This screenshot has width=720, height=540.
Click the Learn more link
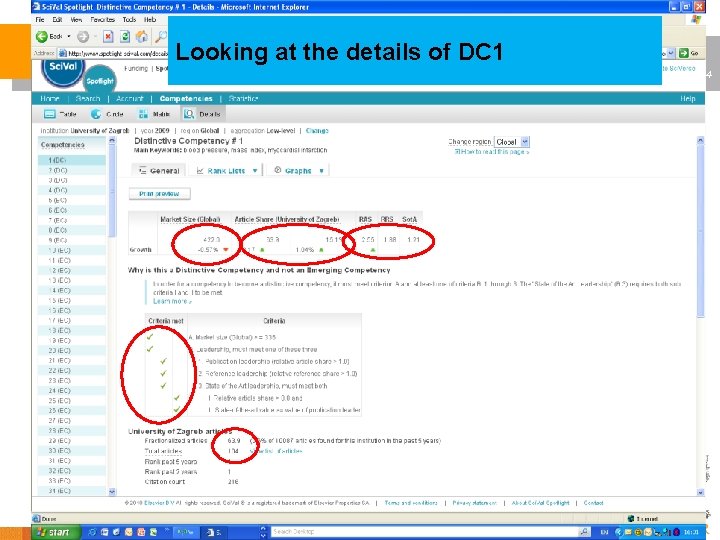pyautogui.click(x=172, y=301)
